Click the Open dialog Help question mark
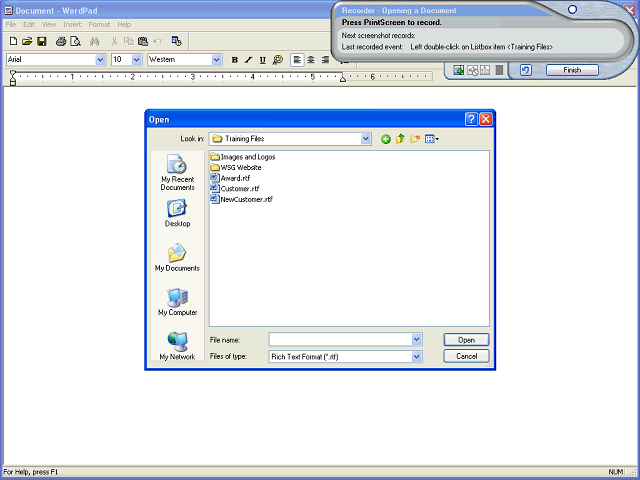This screenshot has height=480, width=640. coord(471,119)
